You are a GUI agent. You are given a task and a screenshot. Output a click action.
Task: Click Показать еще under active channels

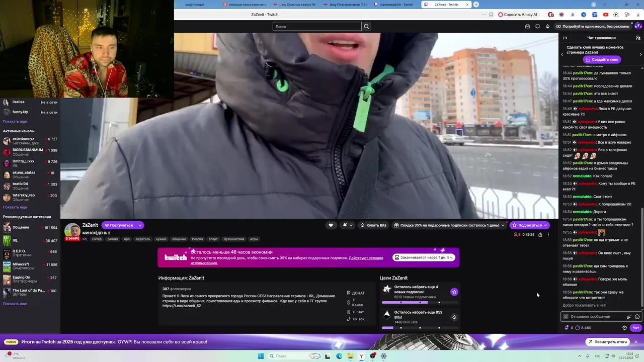(15, 207)
